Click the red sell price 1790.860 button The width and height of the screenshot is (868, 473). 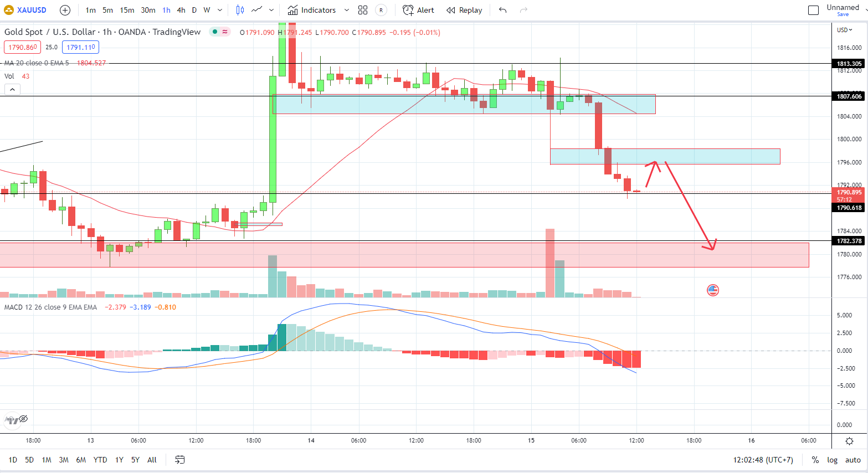(23, 48)
